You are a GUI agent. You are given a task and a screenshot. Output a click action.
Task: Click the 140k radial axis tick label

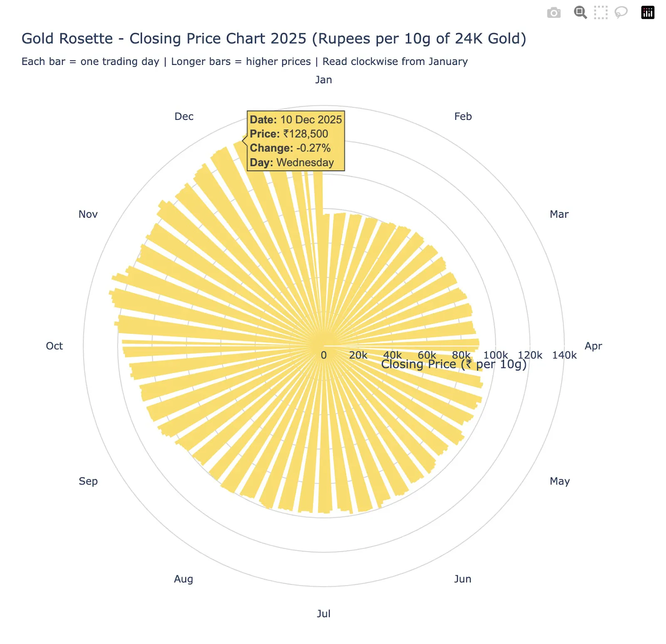point(565,355)
